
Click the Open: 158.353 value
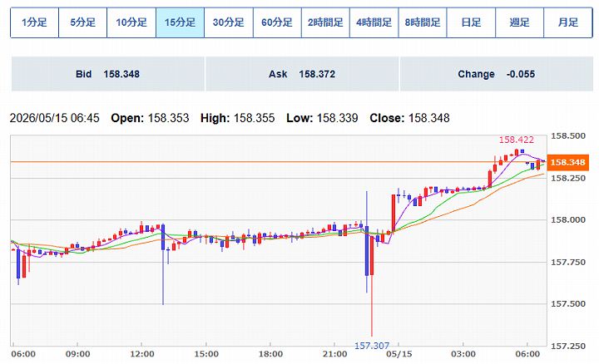point(150,118)
